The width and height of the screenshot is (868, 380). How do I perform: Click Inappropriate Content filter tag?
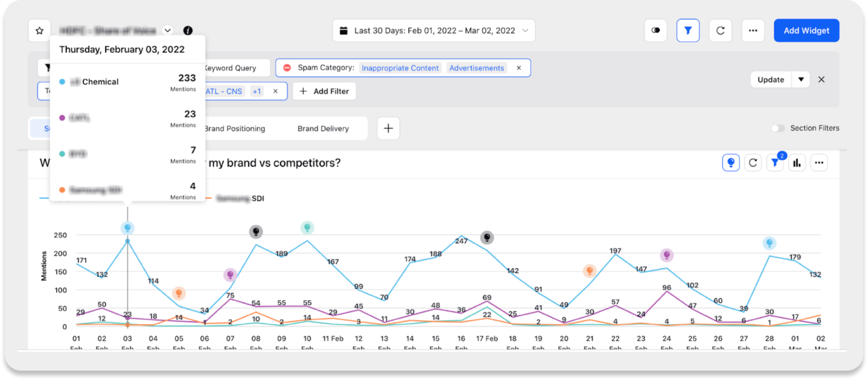(x=400, y=68)
